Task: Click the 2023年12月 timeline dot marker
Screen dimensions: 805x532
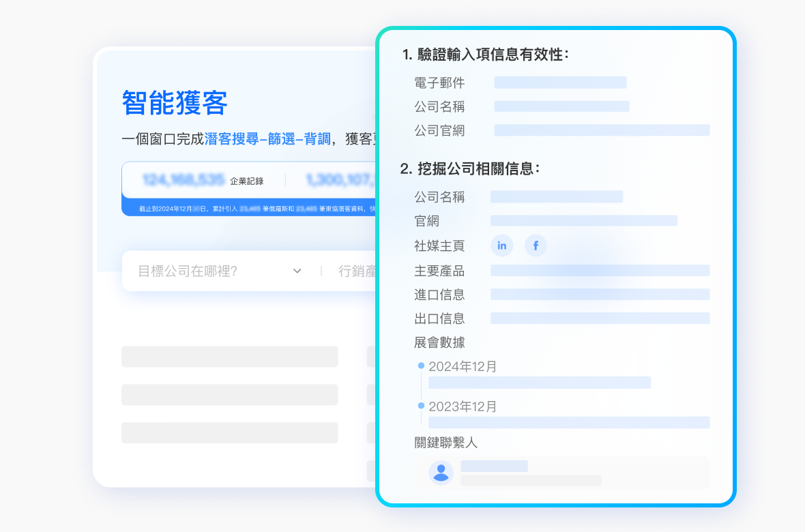Action: (x=420, y=406)
